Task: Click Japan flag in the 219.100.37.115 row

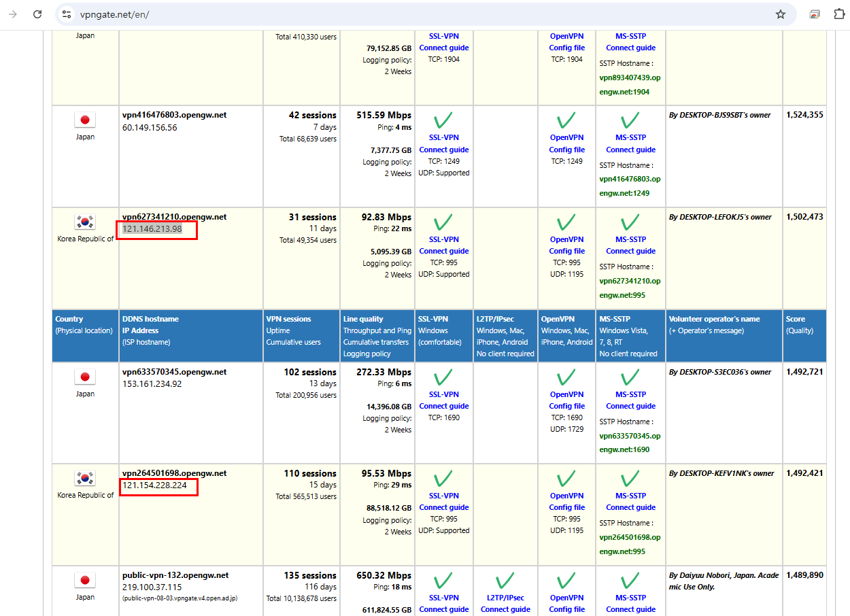Action: tap(85, 581)
